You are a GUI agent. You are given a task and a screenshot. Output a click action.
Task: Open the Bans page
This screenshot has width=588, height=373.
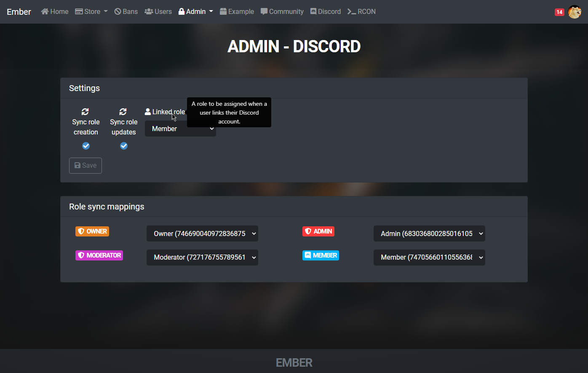[x=126, y=11]
